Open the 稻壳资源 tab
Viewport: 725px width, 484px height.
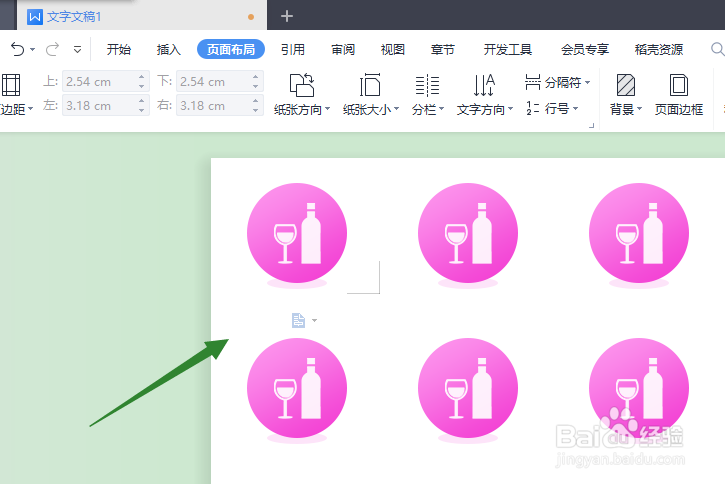point(659,49)
